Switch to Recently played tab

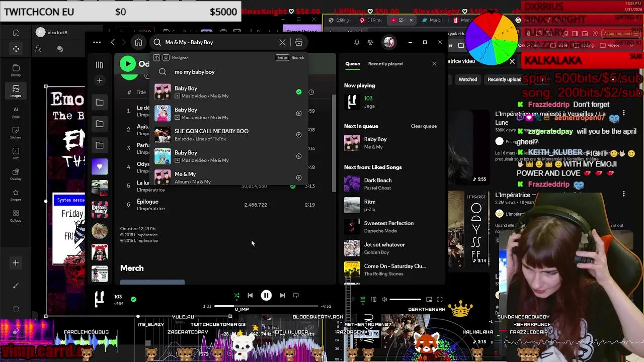[385, 64]
